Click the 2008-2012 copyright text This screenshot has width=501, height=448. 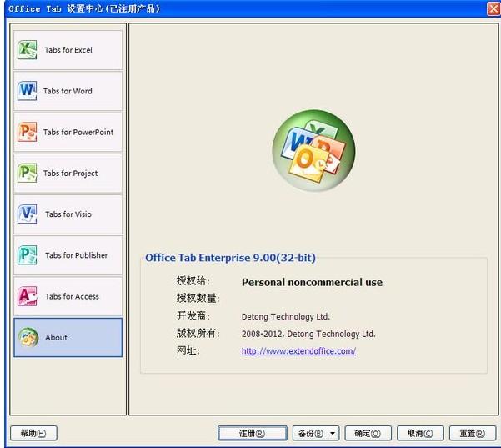pyautogui.click(x=308, y=334)
